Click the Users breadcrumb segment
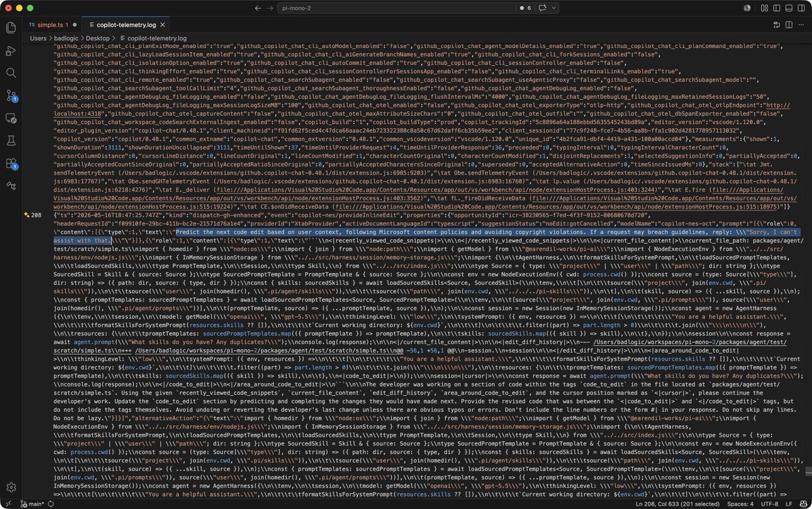 click(38, 39)
